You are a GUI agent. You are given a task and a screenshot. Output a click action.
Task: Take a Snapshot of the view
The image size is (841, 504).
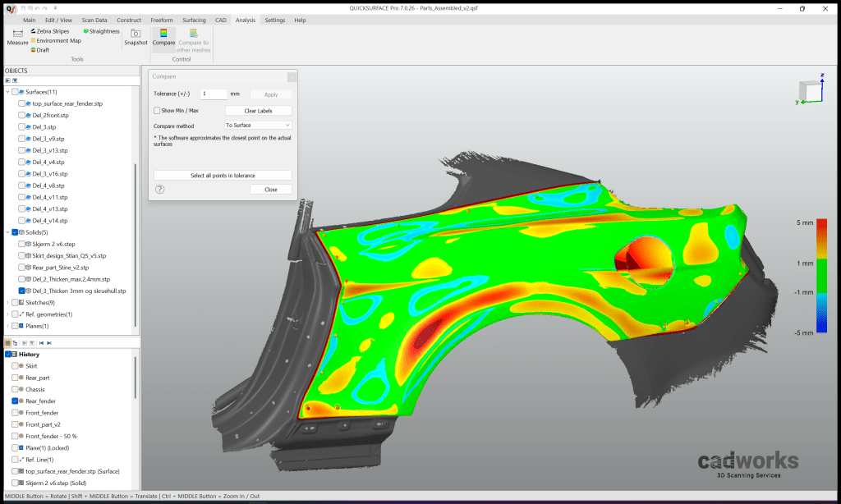(x=136, y=36)
